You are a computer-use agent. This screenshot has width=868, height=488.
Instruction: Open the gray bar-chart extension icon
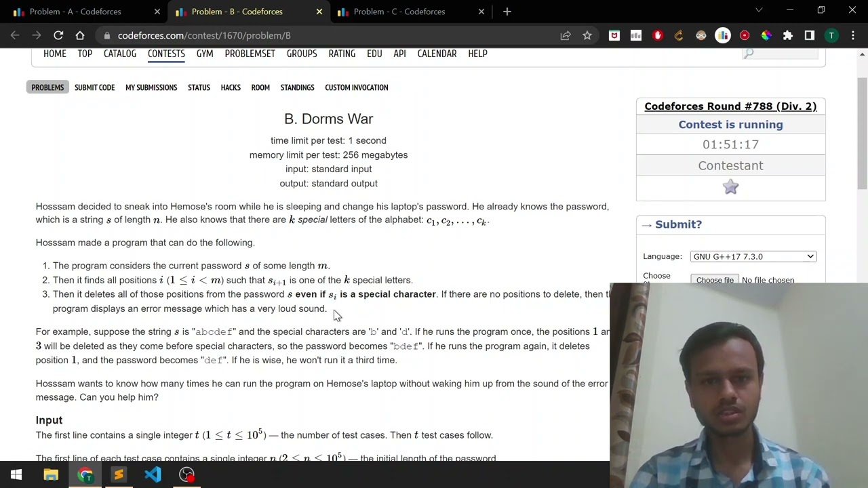636,35
